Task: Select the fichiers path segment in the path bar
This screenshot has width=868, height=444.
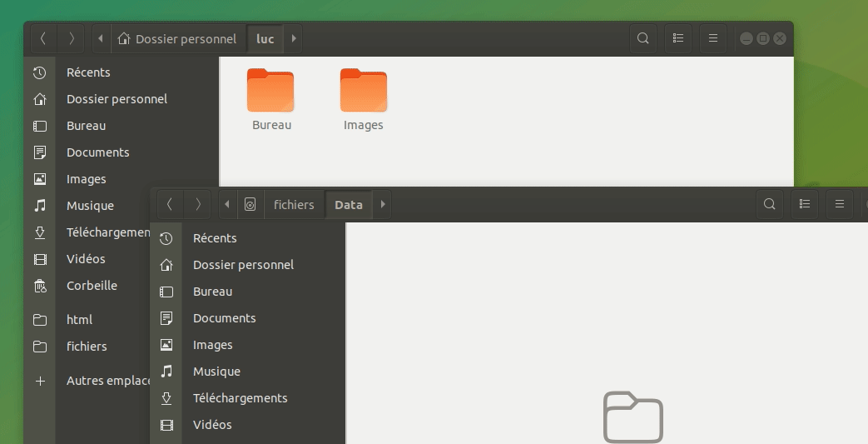Action: pos(294,204)
